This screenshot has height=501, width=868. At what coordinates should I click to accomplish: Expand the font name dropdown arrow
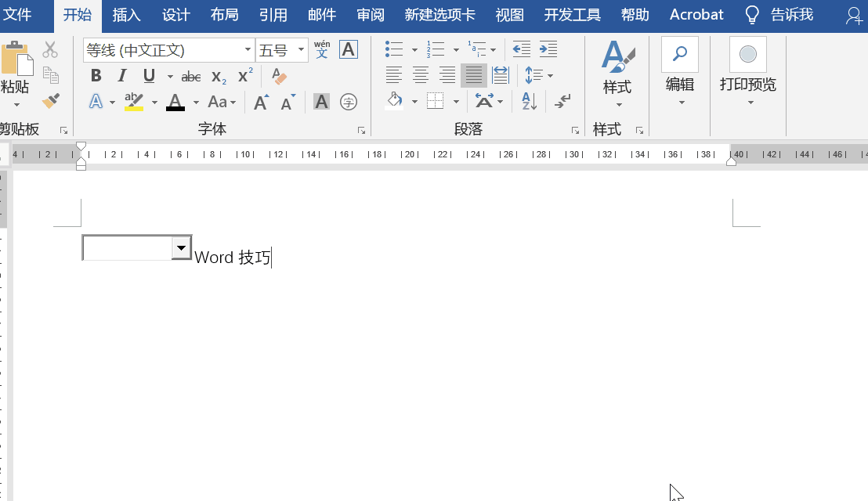click(248, 50)
